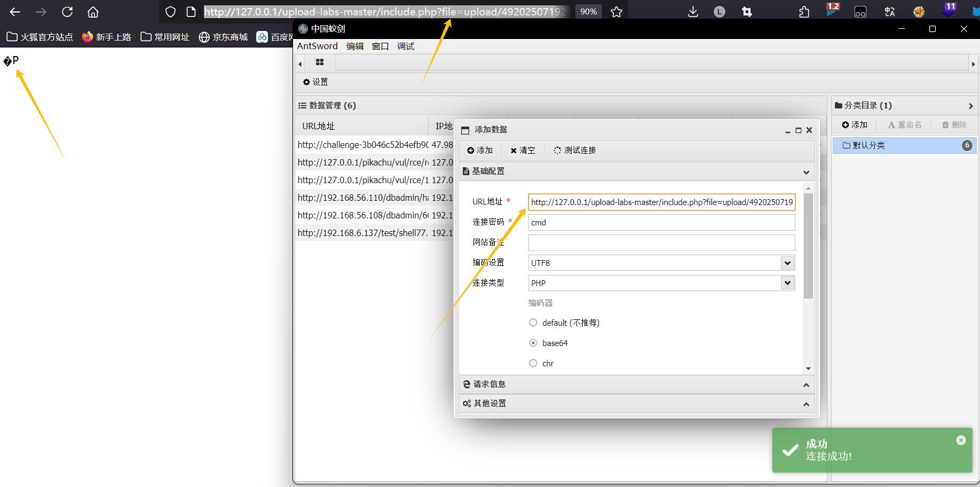Select the default (不推荐) encoder
This screenshot has width=980, height=487.
[x=533, y=323]
